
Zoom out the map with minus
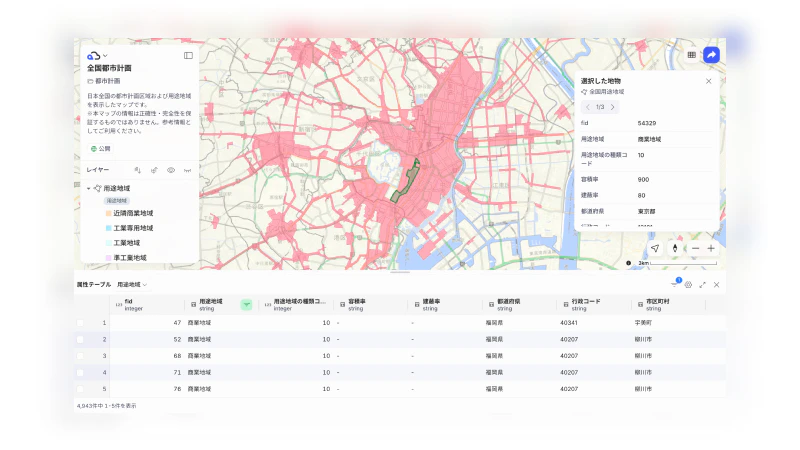(x=695, y=248)
